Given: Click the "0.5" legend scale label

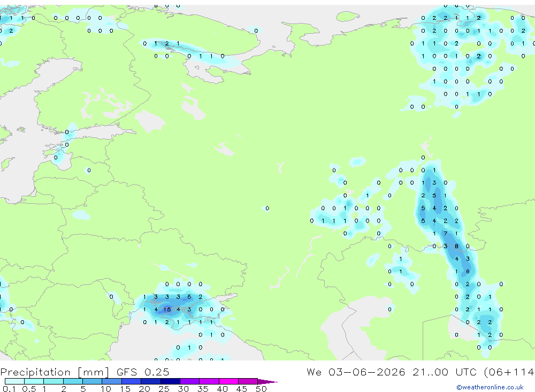Looking at the screenshot, I should [x=29, y=389].
